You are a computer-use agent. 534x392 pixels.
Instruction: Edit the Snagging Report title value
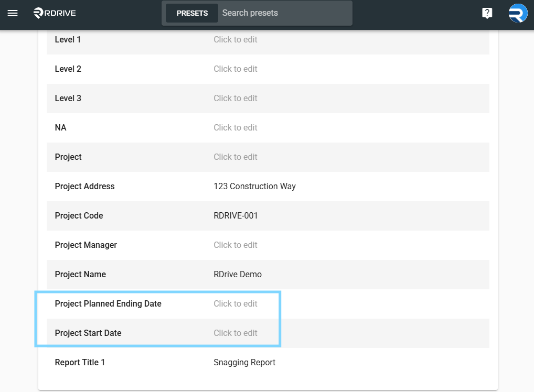coord(244,363)
